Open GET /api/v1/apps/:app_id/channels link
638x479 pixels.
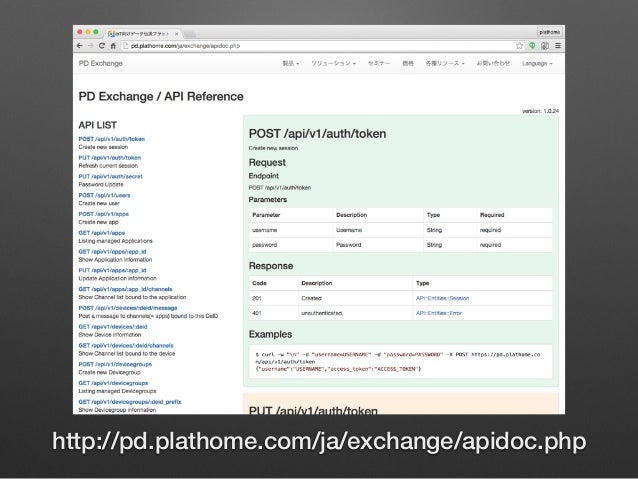(125, 289)
